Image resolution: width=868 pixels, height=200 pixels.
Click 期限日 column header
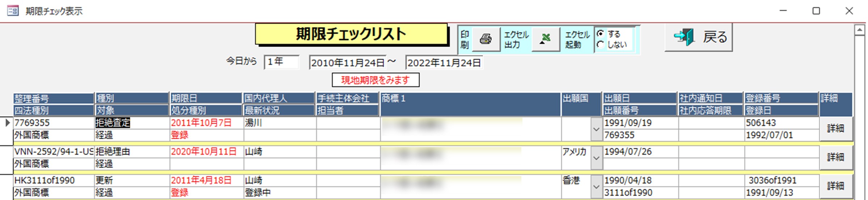(206, 98)
